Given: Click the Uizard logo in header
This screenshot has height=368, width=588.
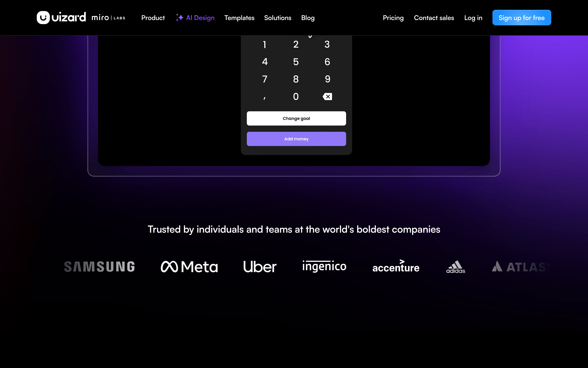Looking at the screenshot, I should click(61, 18).
